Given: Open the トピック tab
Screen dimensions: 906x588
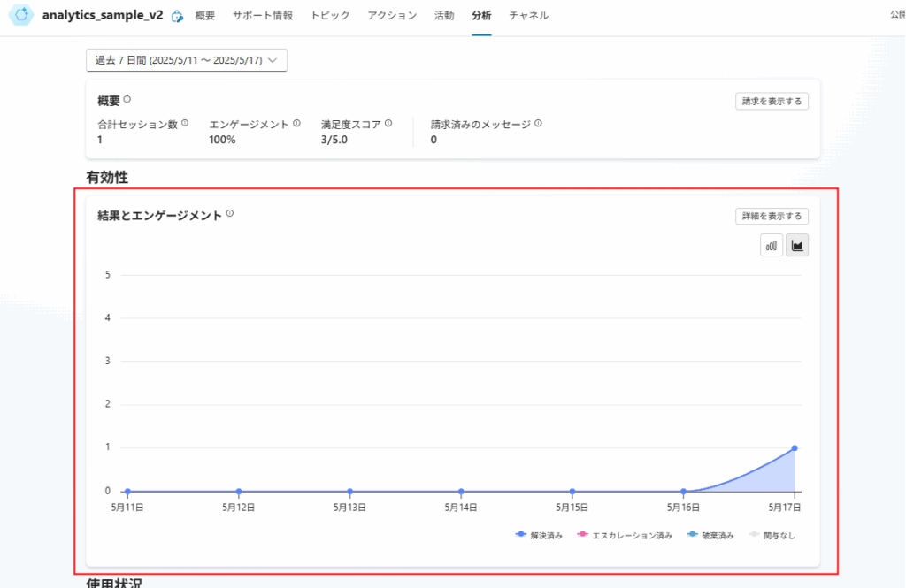Looking at the screenshot, I should [330, 16].
